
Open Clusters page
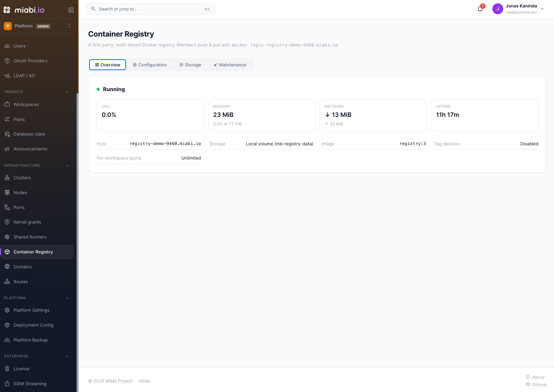point(37,178)
